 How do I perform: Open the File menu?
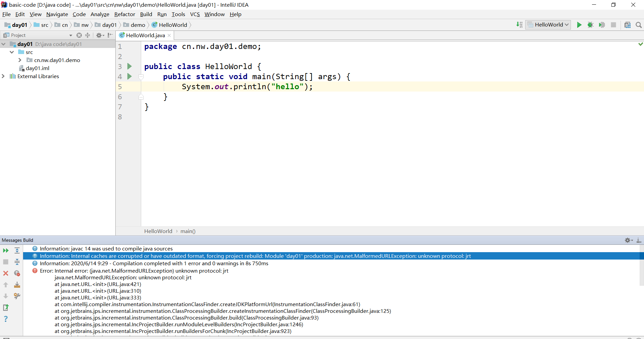click(6, 14)
